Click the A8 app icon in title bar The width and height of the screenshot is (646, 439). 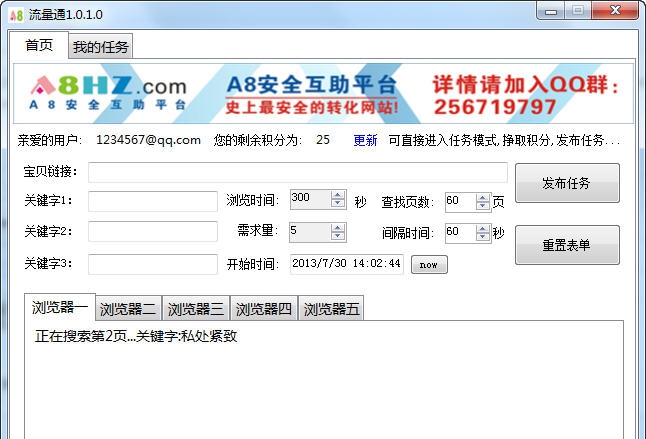click(x=16, y=15)
